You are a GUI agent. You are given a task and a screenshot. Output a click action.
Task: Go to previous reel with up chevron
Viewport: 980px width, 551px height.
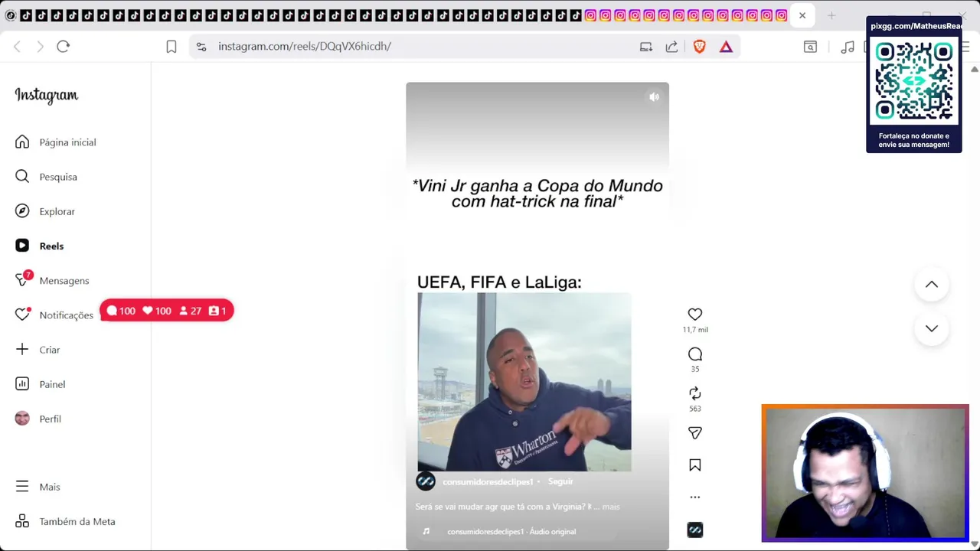(931, 285)
